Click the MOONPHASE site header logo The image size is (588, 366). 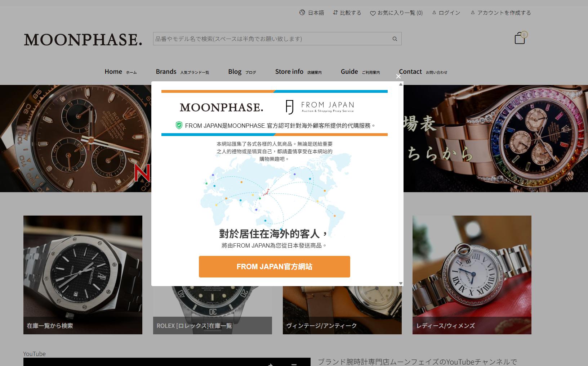[83, 39]
